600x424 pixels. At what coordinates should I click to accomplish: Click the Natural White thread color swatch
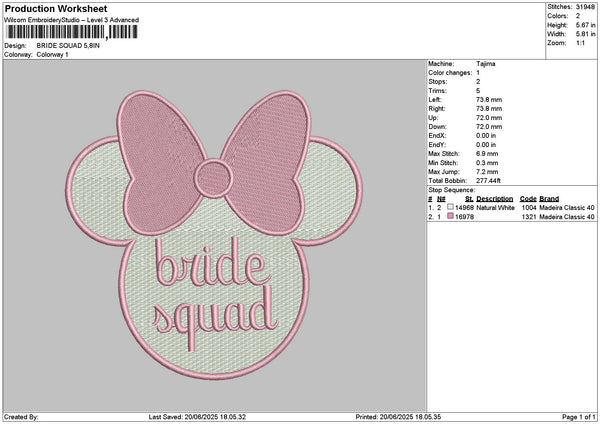pyautogui.click(x=450, y=207)
